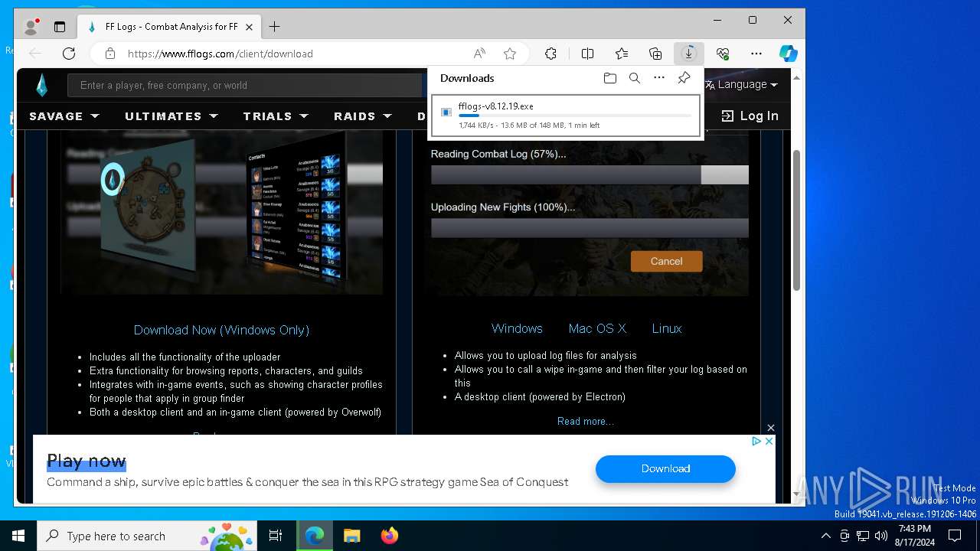This screenshot has width=980, height=551.
Task: Refresh the current page
Action: tap(69, 54)
